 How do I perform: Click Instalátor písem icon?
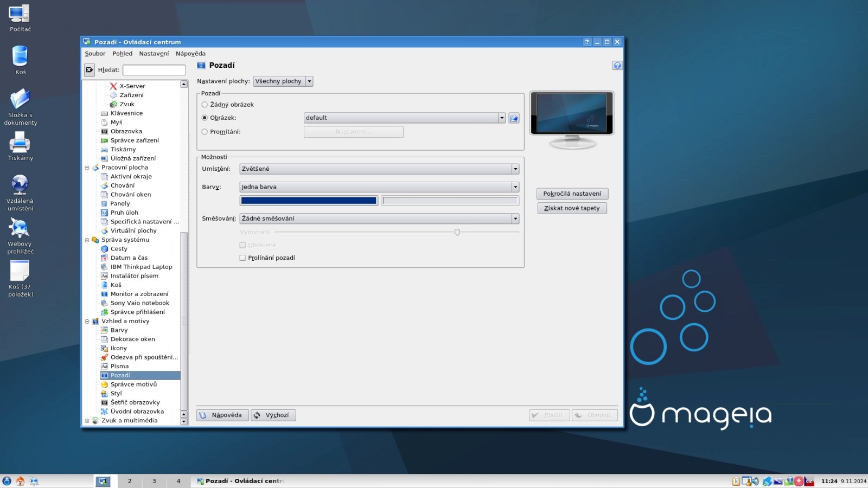pyautogui.click(x=104, y=276)
